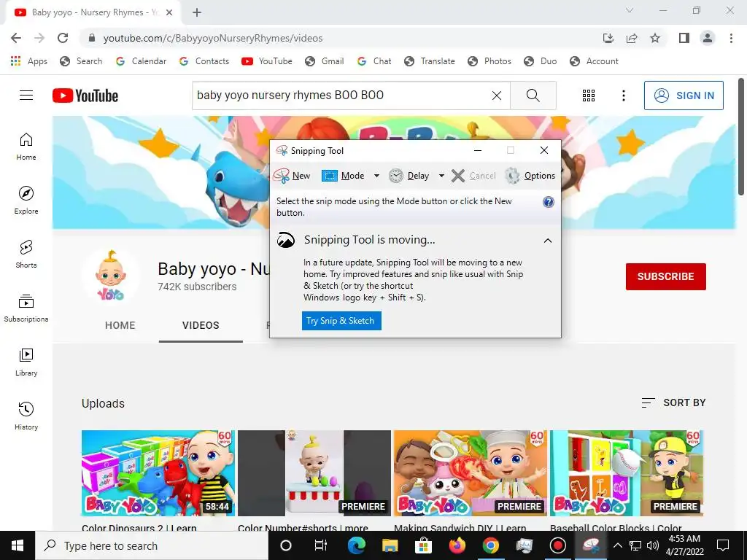Open the YouTube apps grid
Viewport: 747px width, 560px height.
click(589, 96)
